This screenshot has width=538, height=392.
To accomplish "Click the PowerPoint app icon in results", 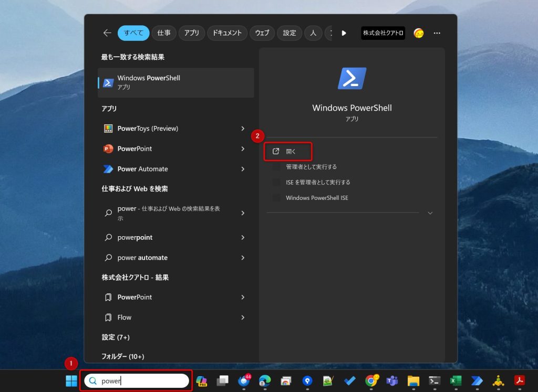I will 108,149.
